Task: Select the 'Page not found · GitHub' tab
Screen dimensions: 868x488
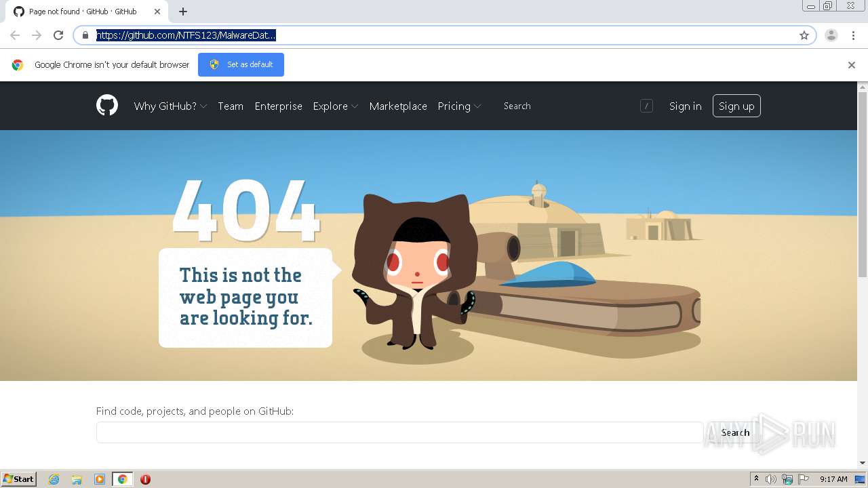Action: 87,12
